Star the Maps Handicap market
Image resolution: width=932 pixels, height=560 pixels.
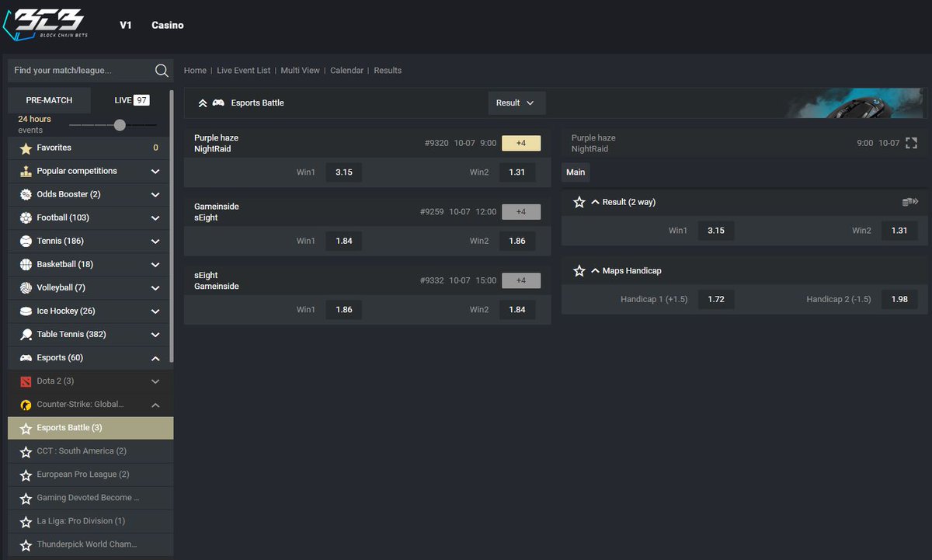click(579, 271)
